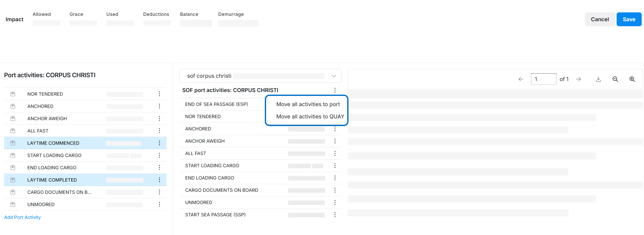Cancel the changes

point(600,19)
